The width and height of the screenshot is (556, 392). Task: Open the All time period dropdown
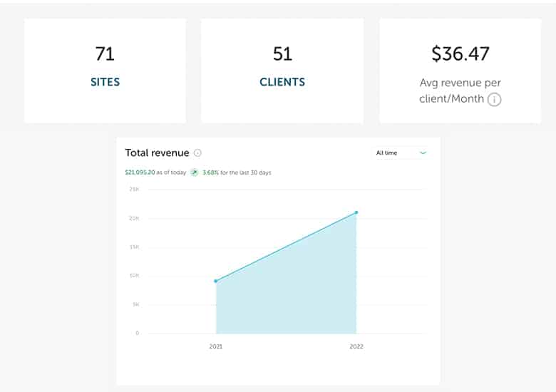pos(401,153)
